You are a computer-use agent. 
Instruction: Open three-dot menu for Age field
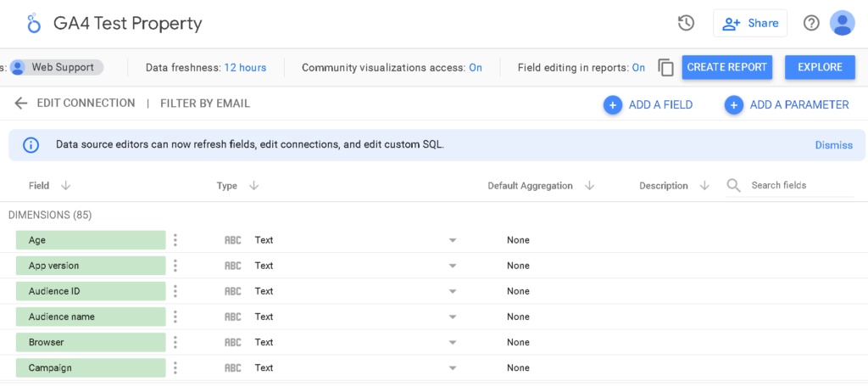(x=175, y=240)
